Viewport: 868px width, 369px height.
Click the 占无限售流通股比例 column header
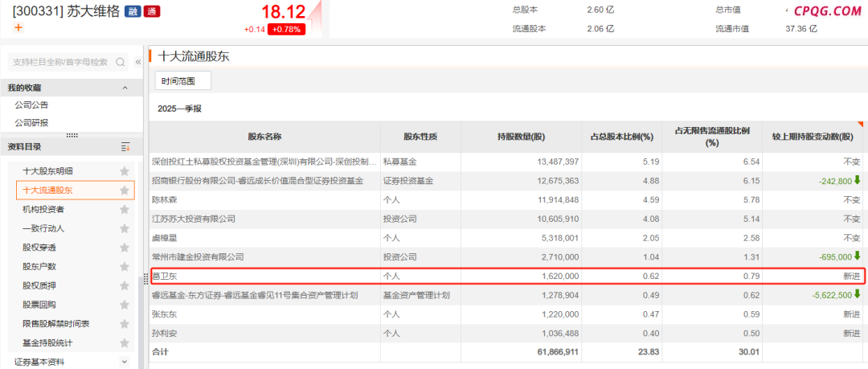coord(712,137)
